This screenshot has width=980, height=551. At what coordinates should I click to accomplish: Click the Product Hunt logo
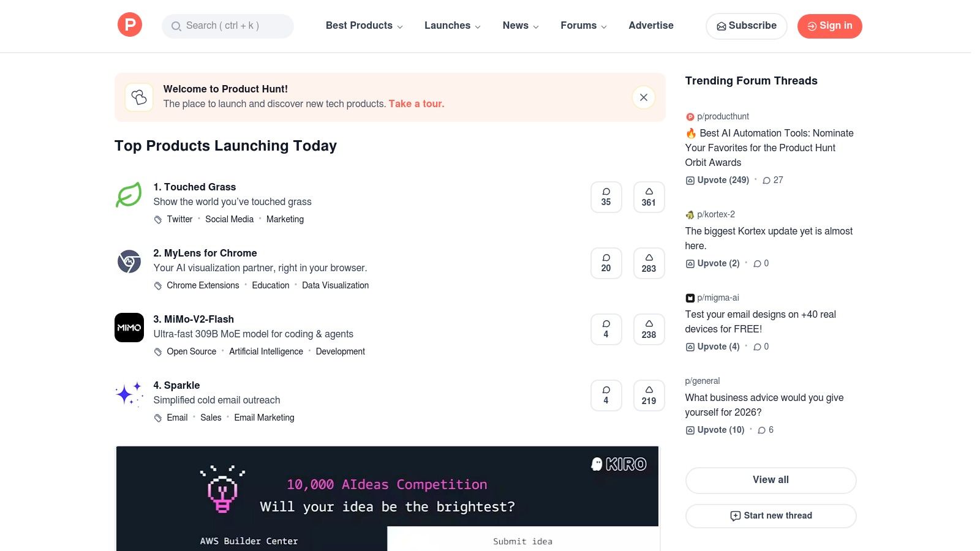click(x=129, y=25)
